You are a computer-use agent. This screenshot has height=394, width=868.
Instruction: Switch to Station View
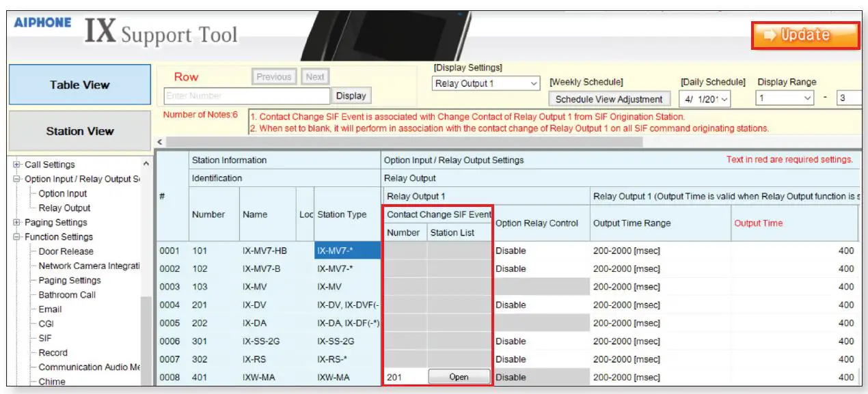click(79, 131)
